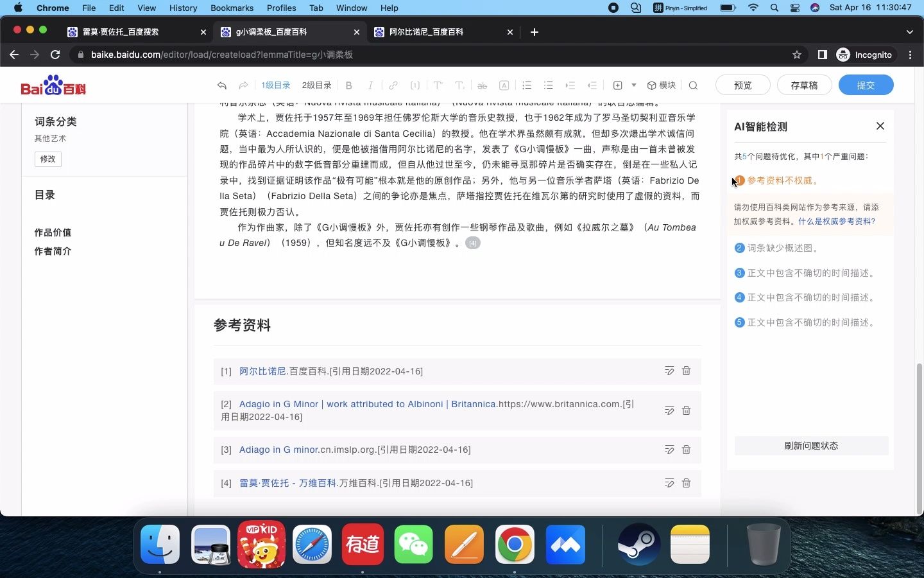Click 修改 under 词条分类
Screen dimensions: 924x578
(48, 159)
